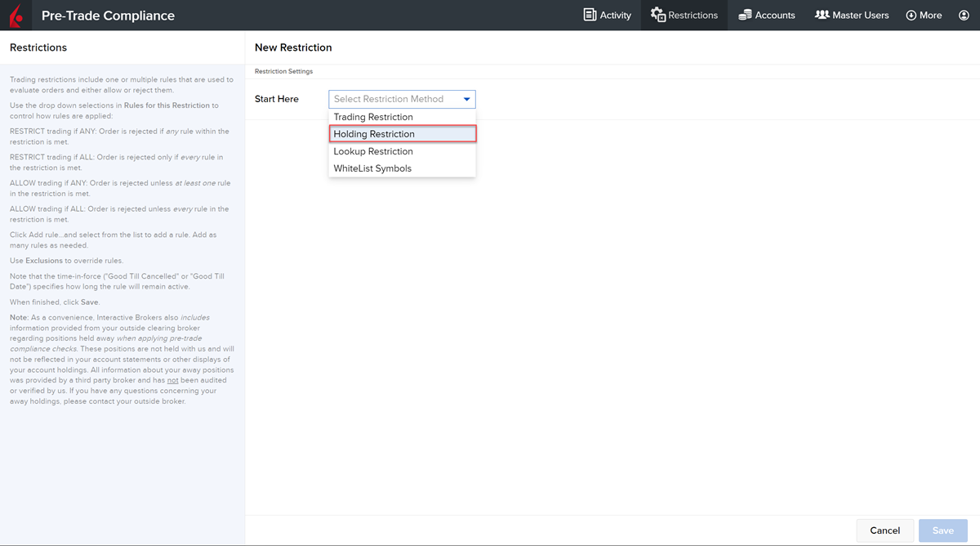This screenshot has height=546, width=980.
Task: Click the Restrictions sidebar heading
Action: (38, 47)
